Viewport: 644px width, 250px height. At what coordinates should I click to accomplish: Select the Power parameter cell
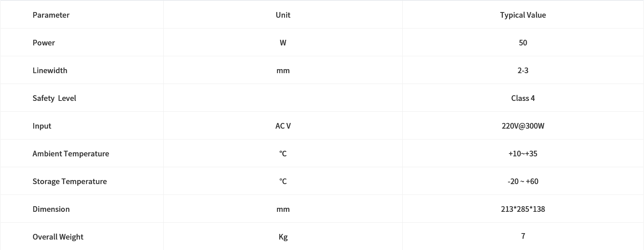(x=44, y=43)
